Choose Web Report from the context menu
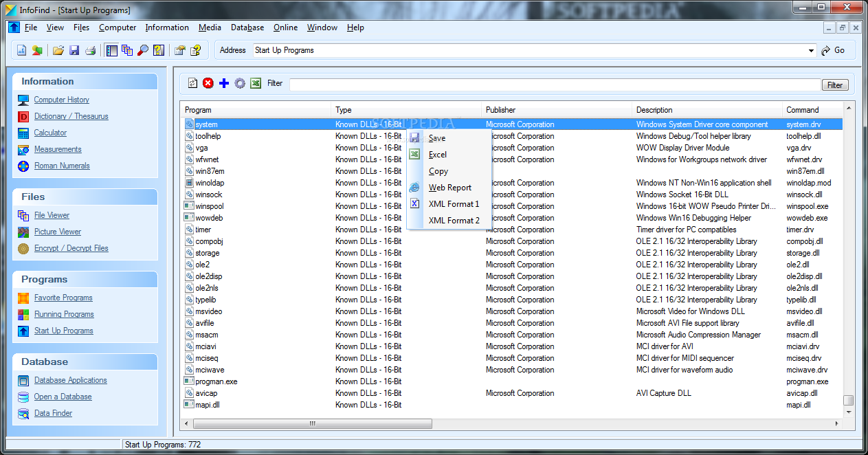 pyautogui.click(x=449, y=188)
